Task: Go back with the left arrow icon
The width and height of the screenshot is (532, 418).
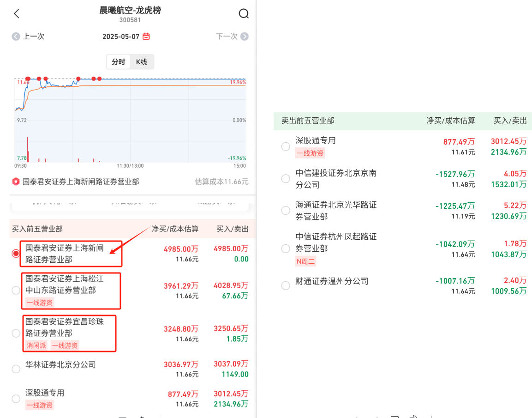Action: (17, 13)
